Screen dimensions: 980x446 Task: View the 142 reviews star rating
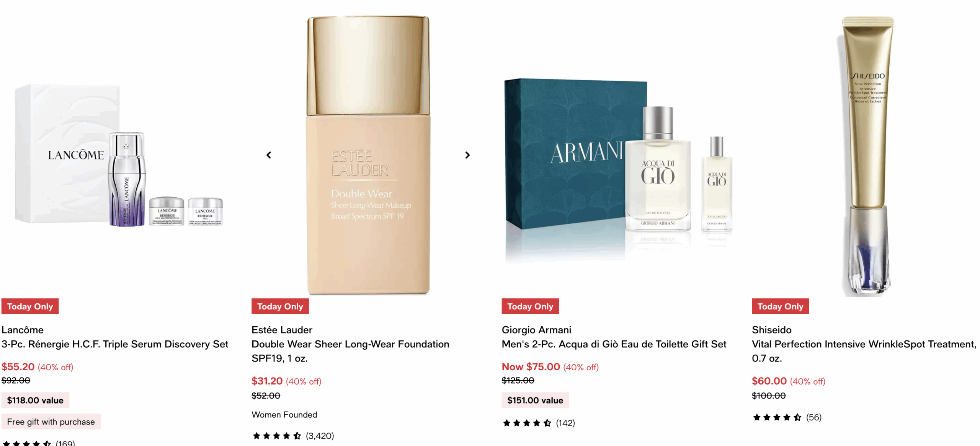(x=538, y=423)
